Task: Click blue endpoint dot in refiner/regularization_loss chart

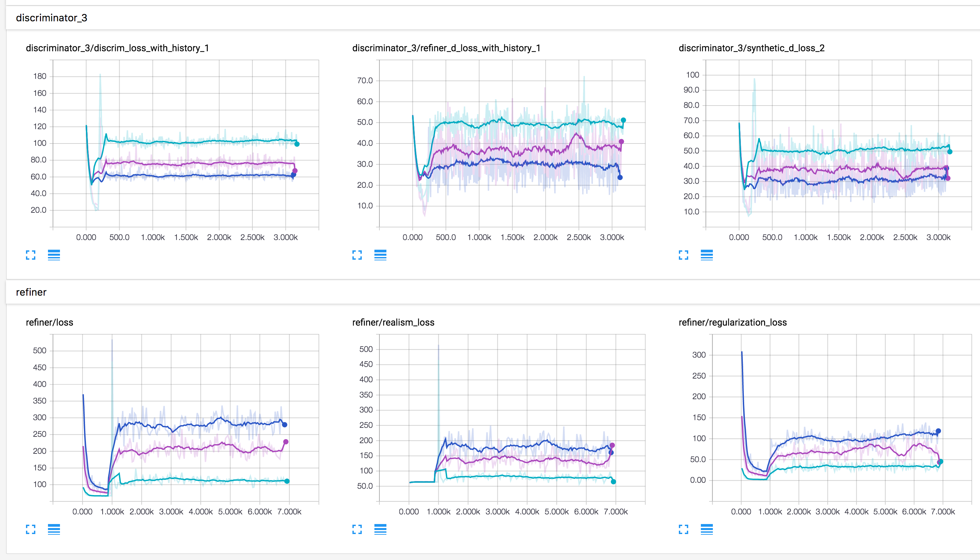Action: [x=938, y=431]
